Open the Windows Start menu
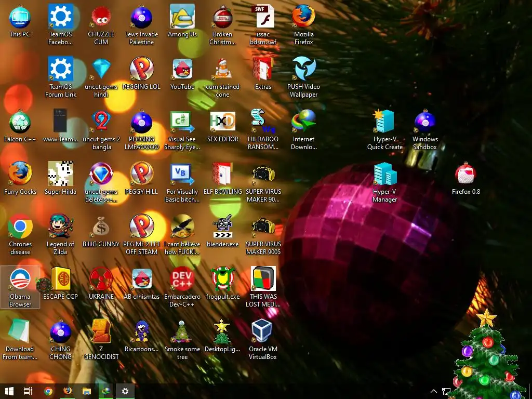The image size is (532, 399). [x=9, y=391]
